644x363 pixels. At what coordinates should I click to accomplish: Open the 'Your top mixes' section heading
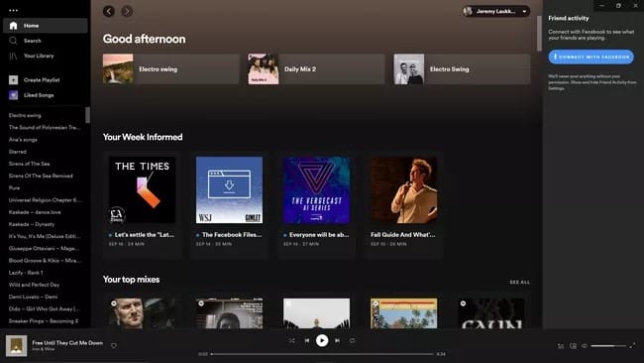click(x=131, y=279)
